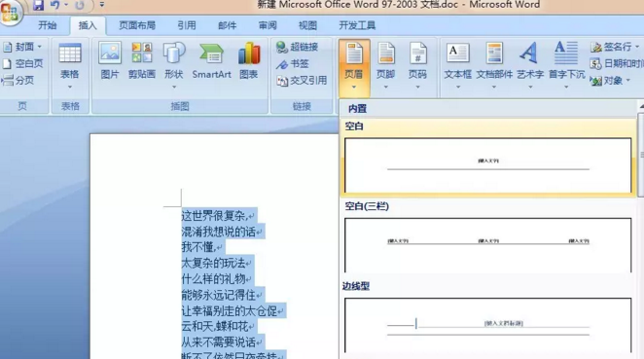
Task: Choose the 空白 header thumbnail
Action: (x=488, y=165)
